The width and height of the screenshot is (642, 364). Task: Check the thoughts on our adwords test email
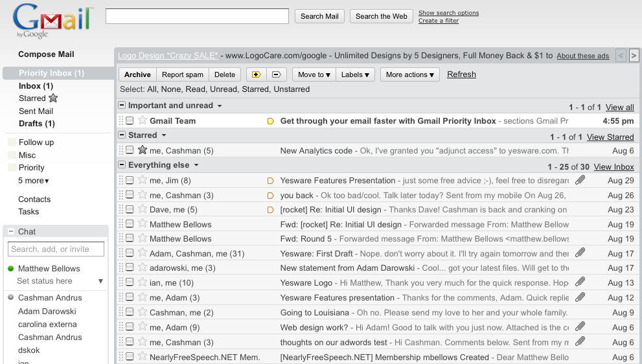point(130,341)
